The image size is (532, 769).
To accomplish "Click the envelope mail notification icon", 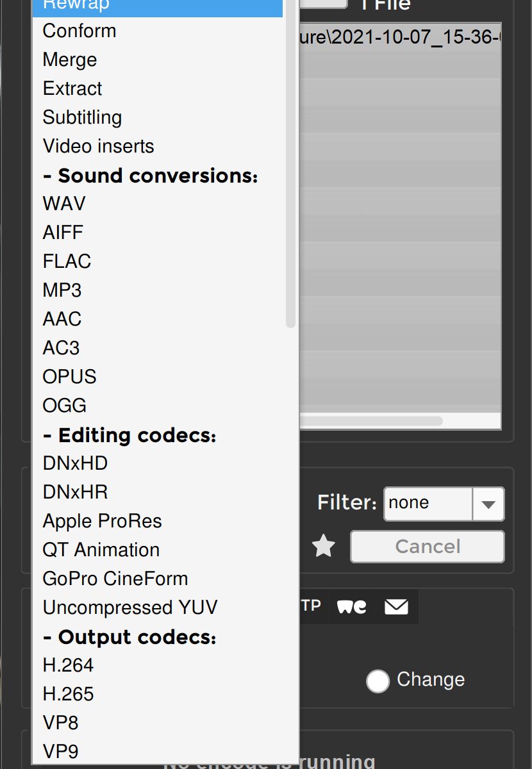I will coord(396,606).
